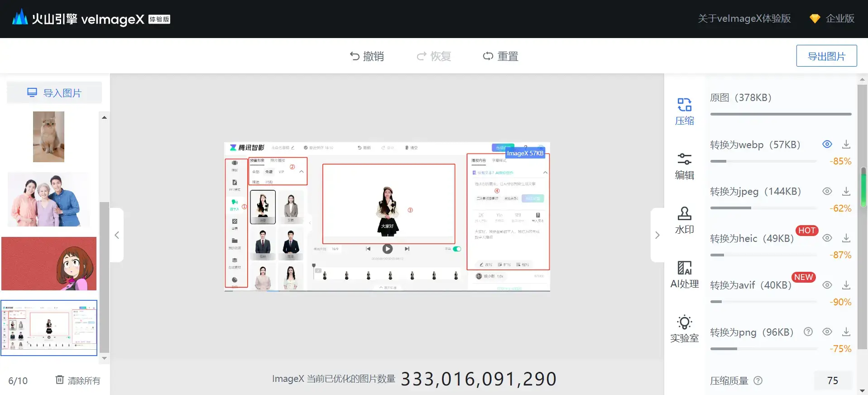Screen dimensions: 868x395
Task: Toggle preview of the webp version
Action: (827, 145)
